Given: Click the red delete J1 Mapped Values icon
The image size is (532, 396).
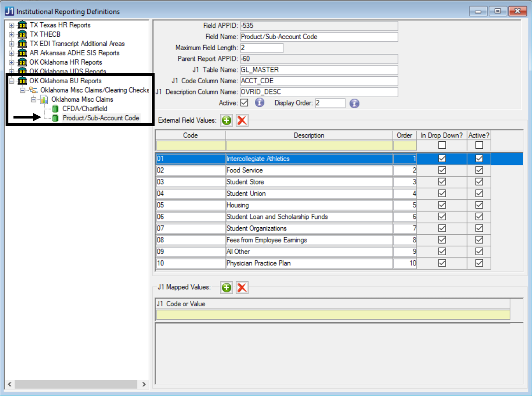Looking at the screenshot, I should 242,288.
